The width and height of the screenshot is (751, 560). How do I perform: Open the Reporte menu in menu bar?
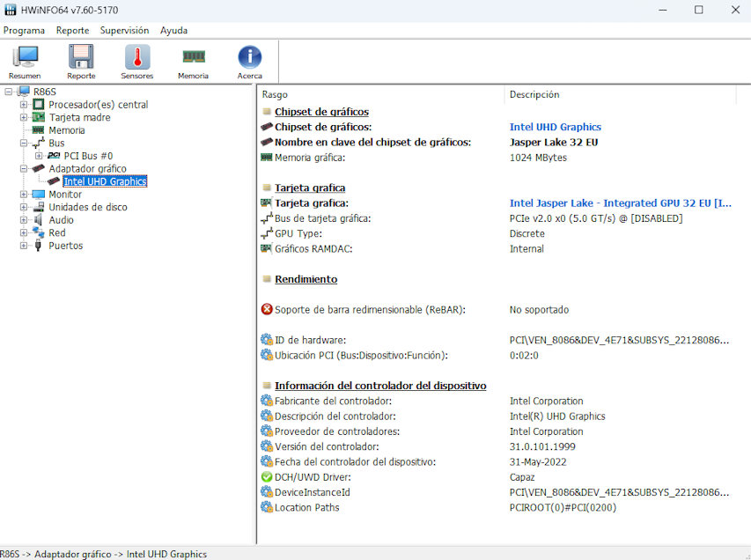pos(73,30)
